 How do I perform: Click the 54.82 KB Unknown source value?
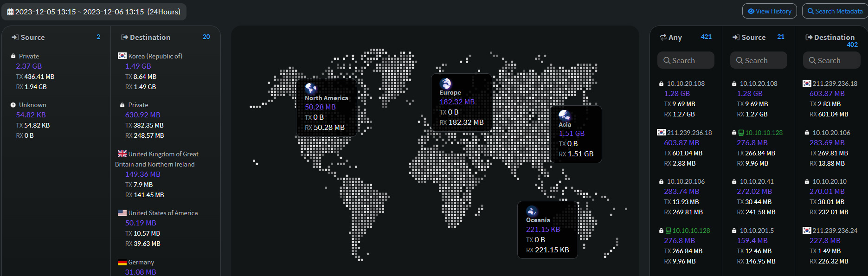click(x=31, y=115)
